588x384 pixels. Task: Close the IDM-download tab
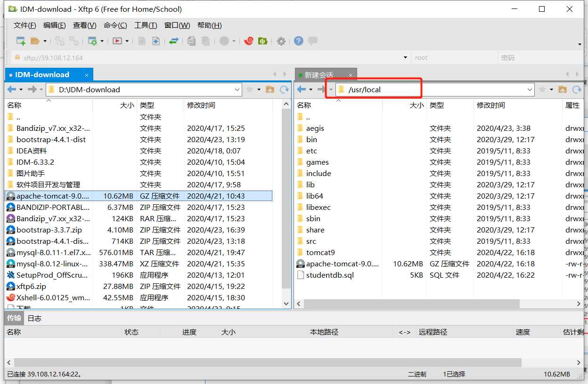click(87, 75)
